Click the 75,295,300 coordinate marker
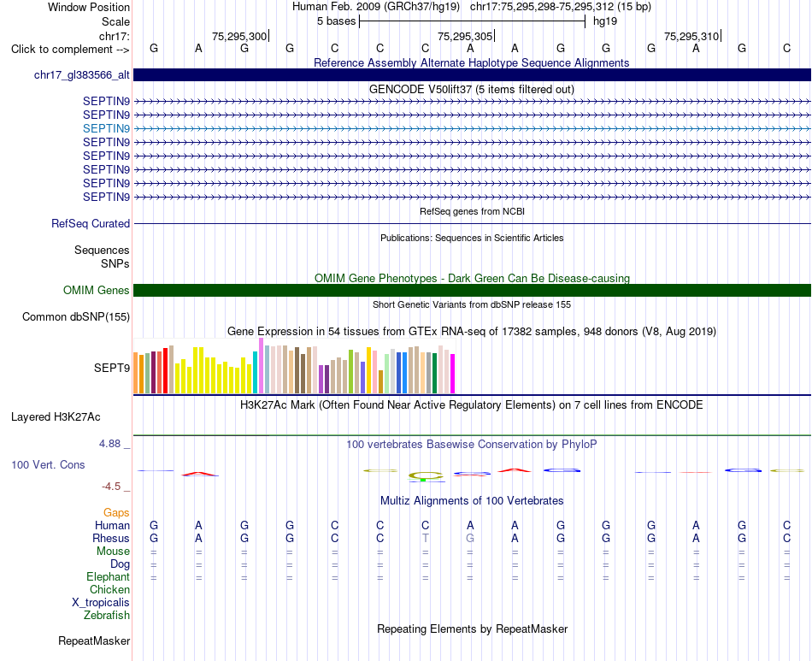The image size is (812, 661). click(x=239, y=36)
